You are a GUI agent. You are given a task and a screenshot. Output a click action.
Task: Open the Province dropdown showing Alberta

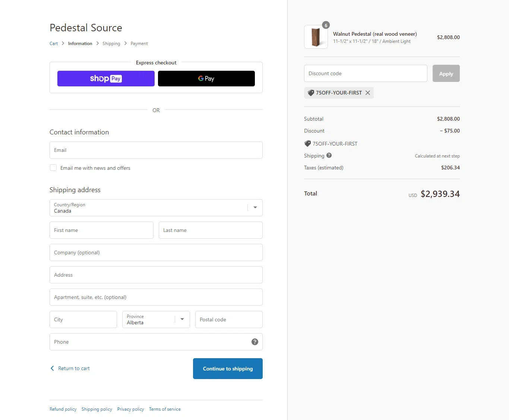[x=156, y=319]
